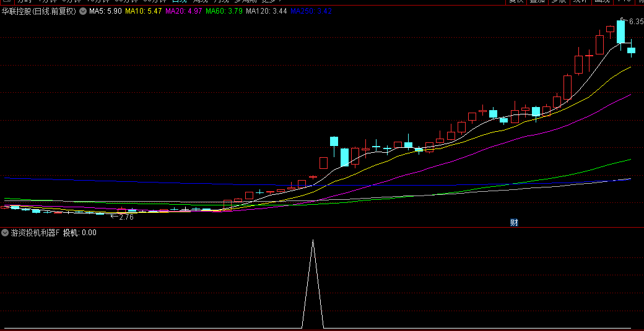Click the 游资投机利器F indicator name

[35, 233]
